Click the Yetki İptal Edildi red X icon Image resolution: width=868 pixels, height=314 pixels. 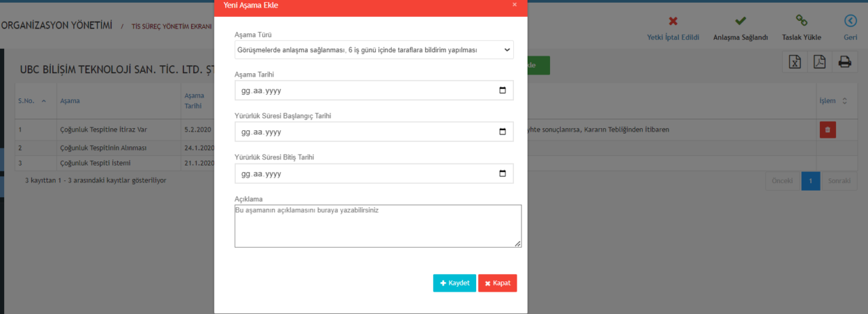click(673, 21)
